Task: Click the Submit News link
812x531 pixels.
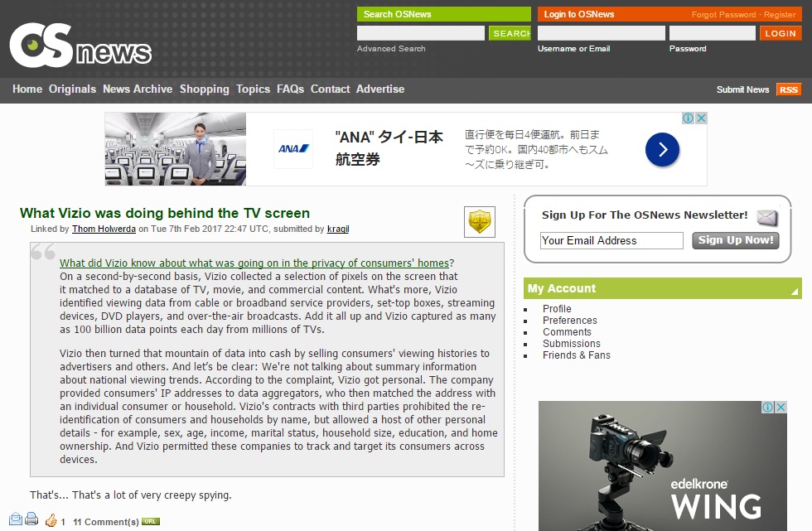Action: 742,89
